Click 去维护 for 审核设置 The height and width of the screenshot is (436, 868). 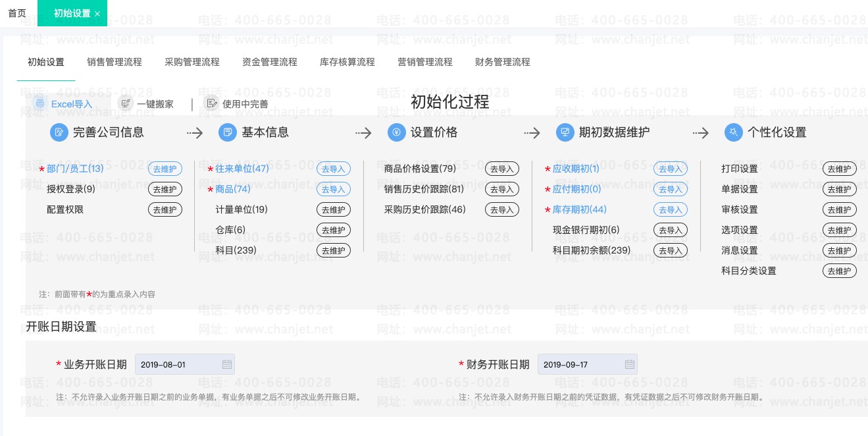tap(840, 210)
